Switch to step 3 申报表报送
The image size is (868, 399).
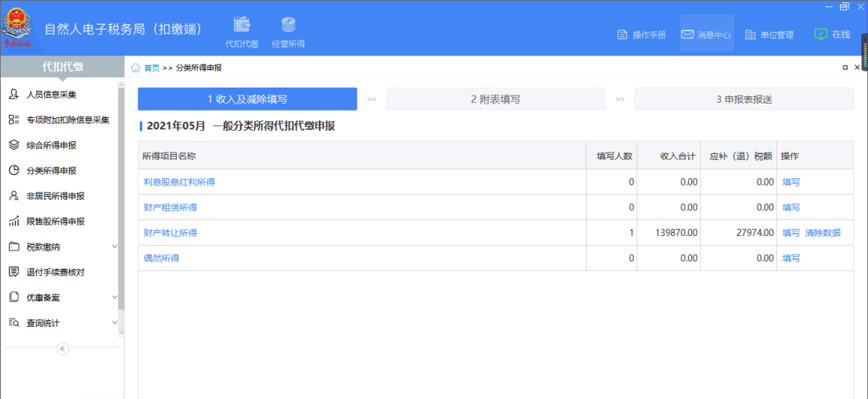[x=744, y=100]
